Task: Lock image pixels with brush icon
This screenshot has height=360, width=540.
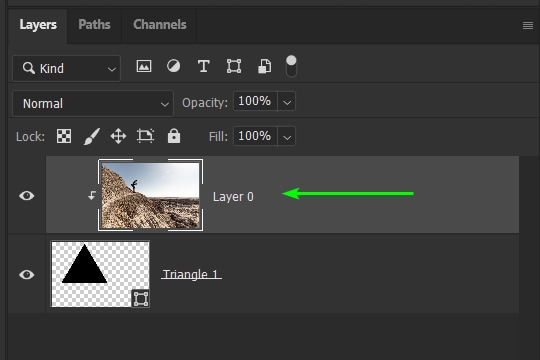Action: click(x=92, y=136)
